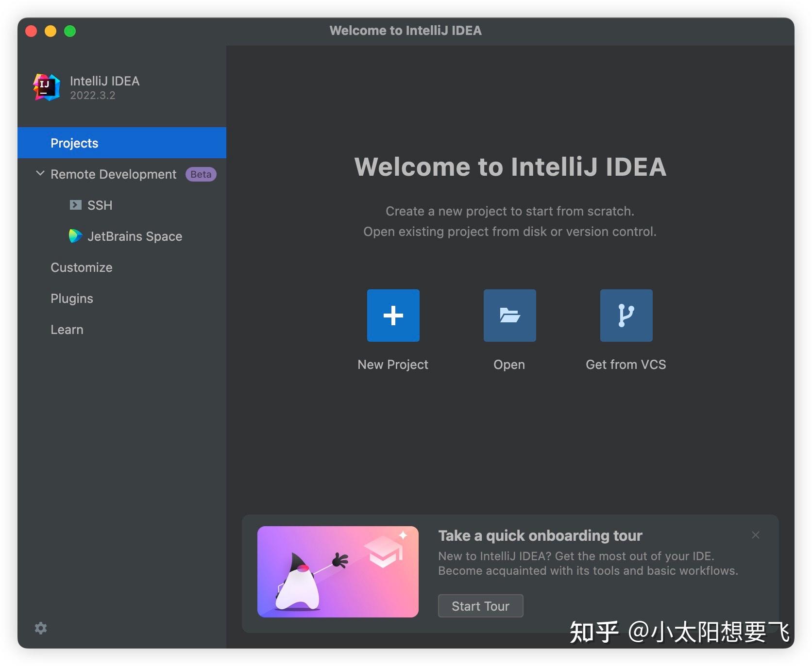Select the SSH terminal icon
This screenshot has width=812, height=666.
(x=75, y=205)
